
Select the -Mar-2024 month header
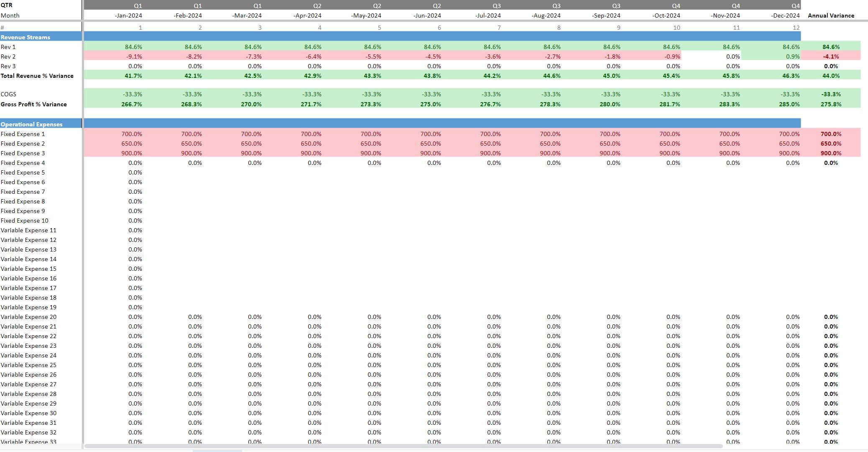click(x=247, y=15)
